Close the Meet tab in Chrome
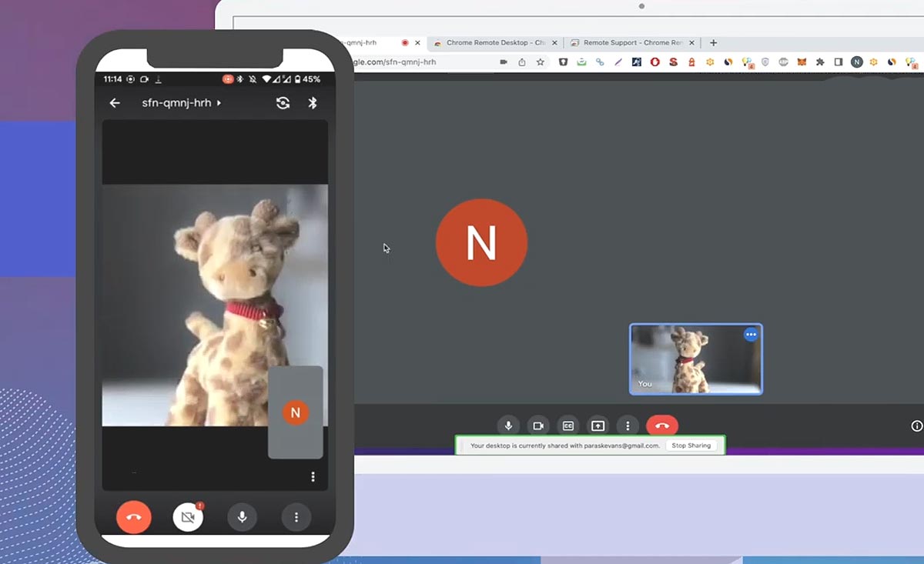The width and height of the screenshot is (924, 564). click(x=417, y=43)
